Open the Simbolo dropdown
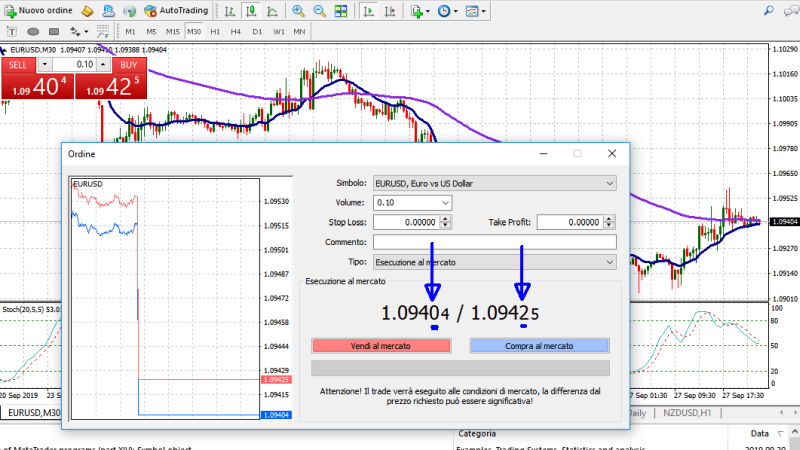The width and height of the screenshot is (800, 450). coord(493,183)
